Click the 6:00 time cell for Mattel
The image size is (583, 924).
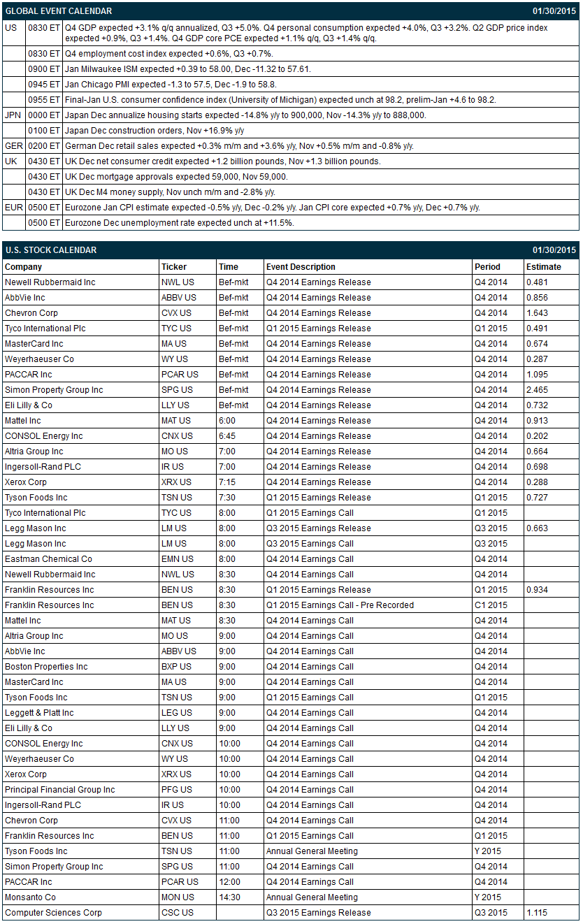pyautogui.click(x=240, y=421)
